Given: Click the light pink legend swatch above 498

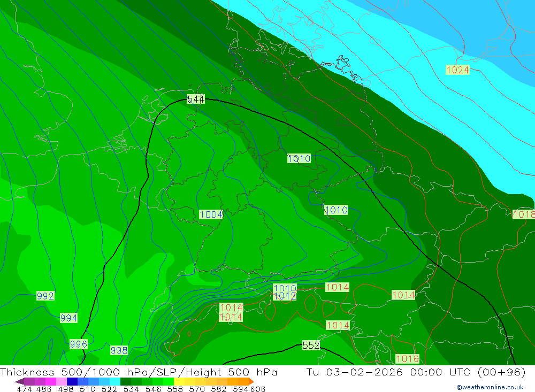Looking at the screenshot, I should (62, 381).
